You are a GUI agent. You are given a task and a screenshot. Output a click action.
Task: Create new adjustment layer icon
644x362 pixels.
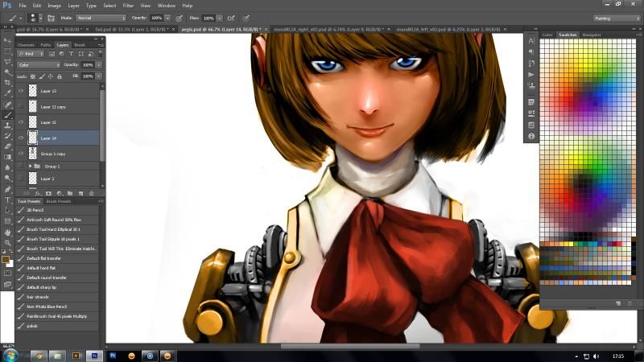click(x=59, y=193)
